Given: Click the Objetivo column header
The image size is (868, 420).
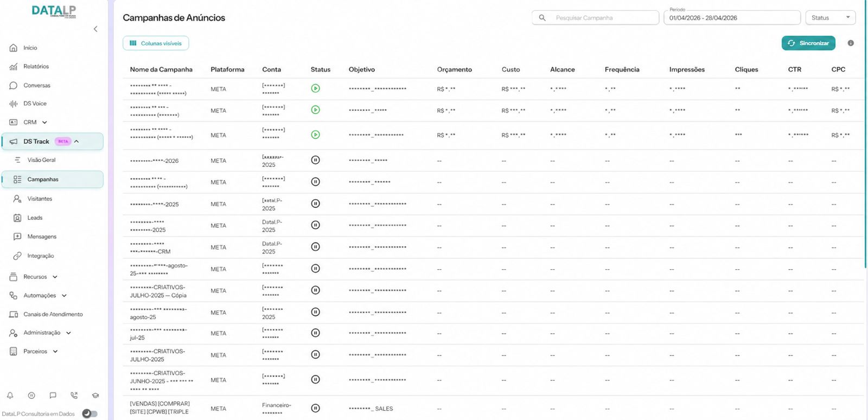Looking at the screenshot, I should tap(362, 69).
